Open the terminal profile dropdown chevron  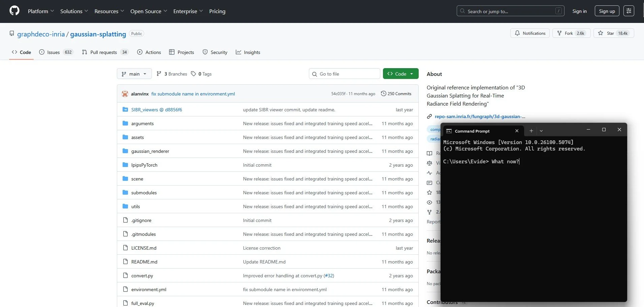(541, 131)
